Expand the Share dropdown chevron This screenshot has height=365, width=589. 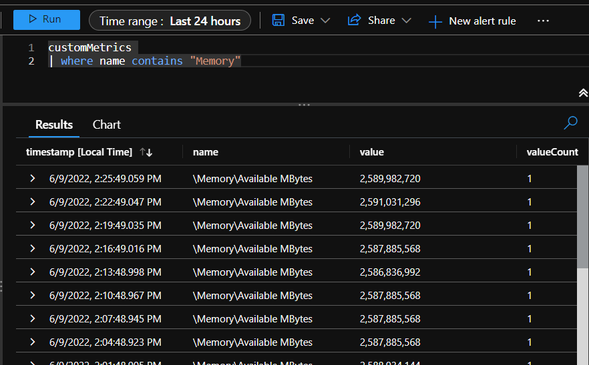coord(406,20)
